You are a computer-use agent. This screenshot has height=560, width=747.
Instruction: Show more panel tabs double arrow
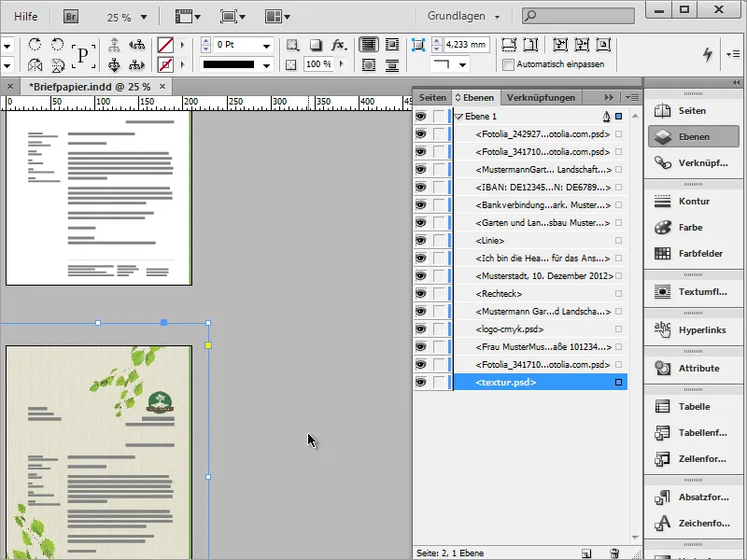609,98
